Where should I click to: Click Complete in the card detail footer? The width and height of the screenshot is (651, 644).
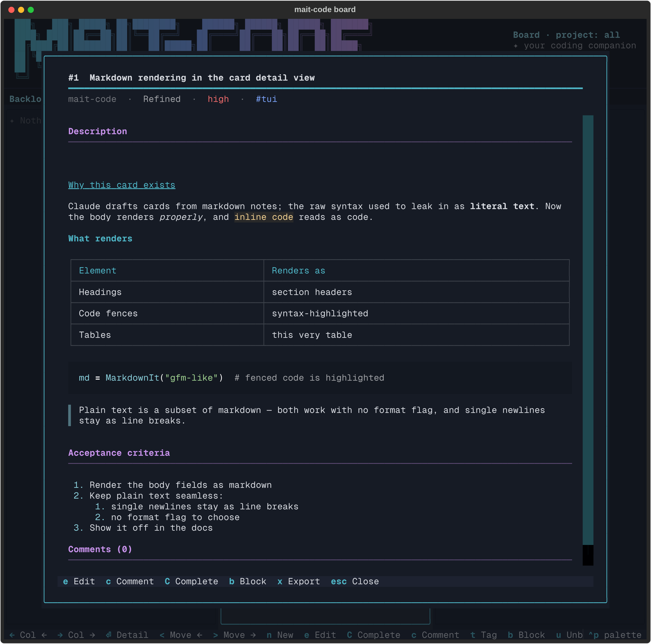[191, 581]
